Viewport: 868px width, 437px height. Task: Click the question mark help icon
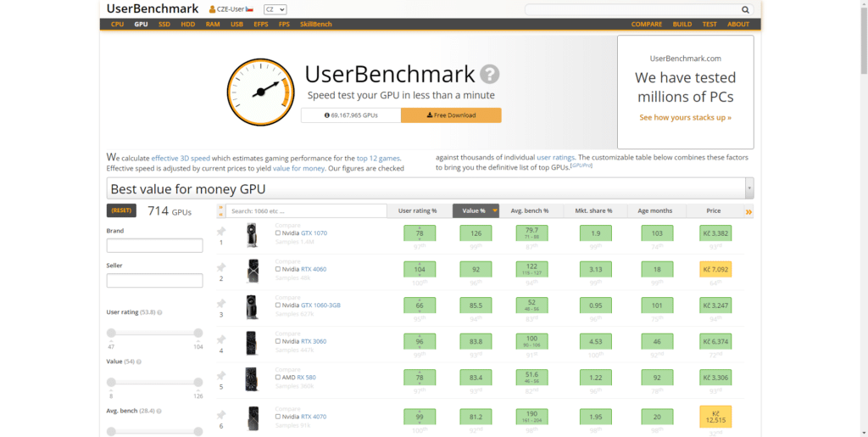tap(490, 74)
